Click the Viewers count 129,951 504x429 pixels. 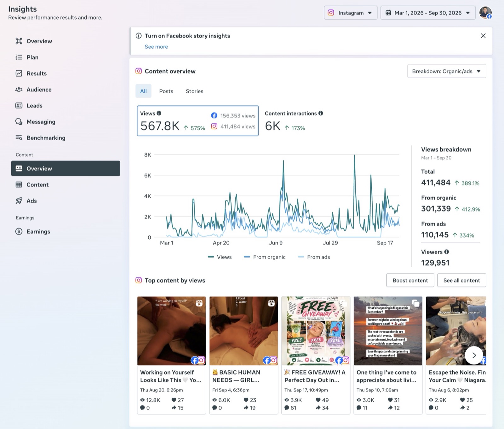(435, 263)
